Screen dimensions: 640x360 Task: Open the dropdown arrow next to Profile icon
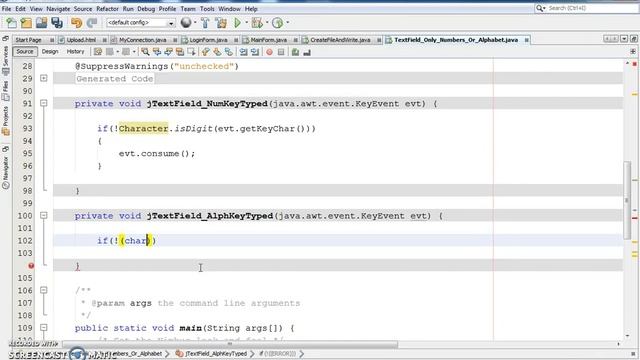[x=287, y=23]
